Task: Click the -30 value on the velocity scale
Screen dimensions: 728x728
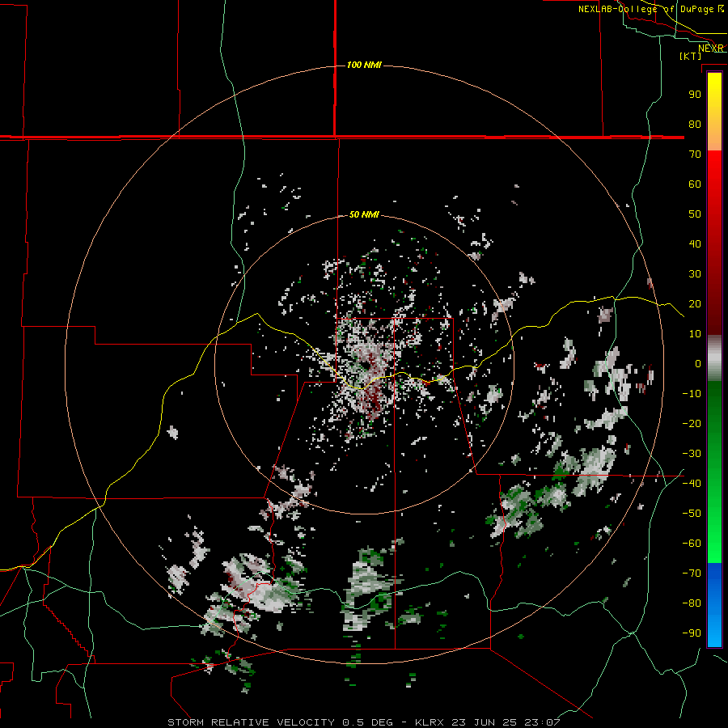Action: [x=692, y=454]
